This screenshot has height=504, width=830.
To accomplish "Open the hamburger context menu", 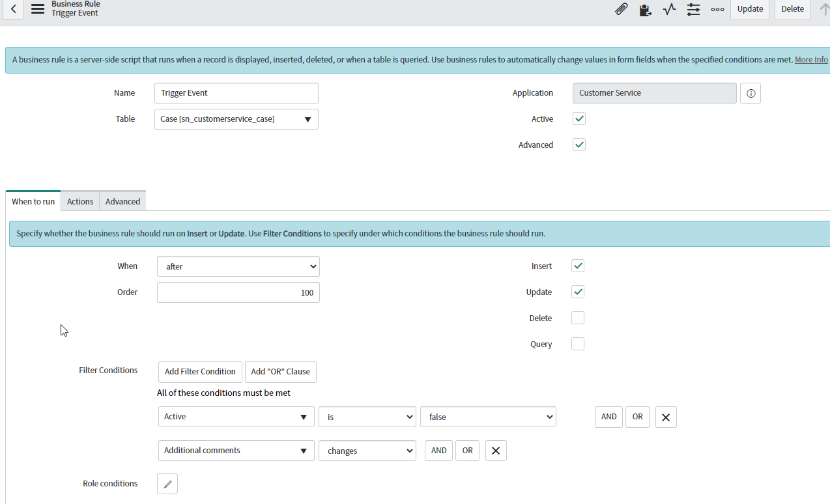I will tap(38, 9).
